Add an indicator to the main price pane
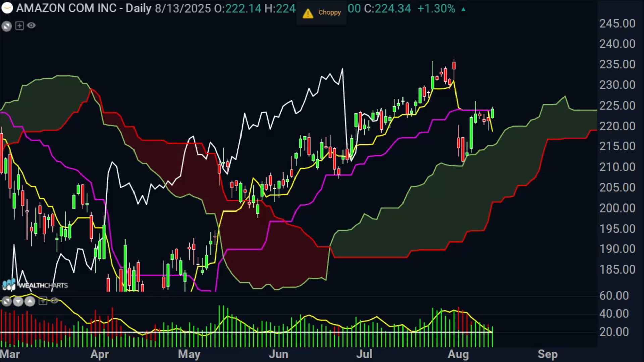This screenshot has width=644, height=362. (20, 26)
